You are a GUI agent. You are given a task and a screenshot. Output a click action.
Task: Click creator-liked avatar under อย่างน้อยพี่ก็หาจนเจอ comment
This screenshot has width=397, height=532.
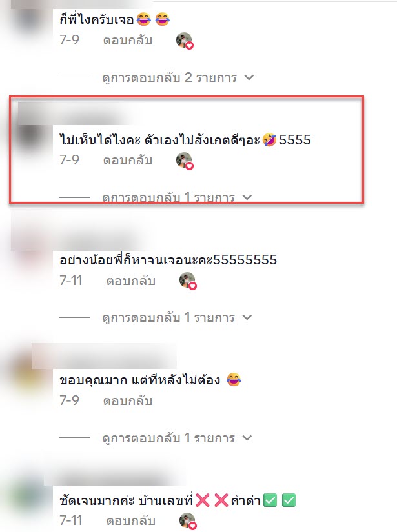point(188,281)
